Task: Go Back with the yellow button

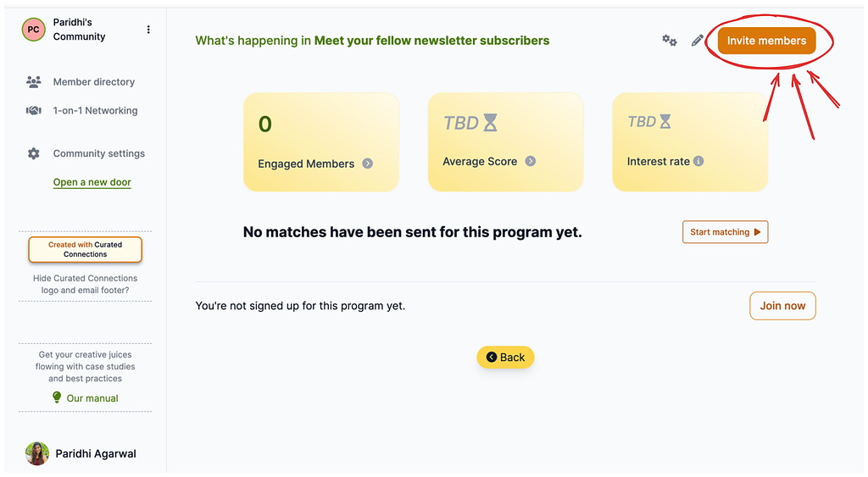Action: tap(505, 358)
